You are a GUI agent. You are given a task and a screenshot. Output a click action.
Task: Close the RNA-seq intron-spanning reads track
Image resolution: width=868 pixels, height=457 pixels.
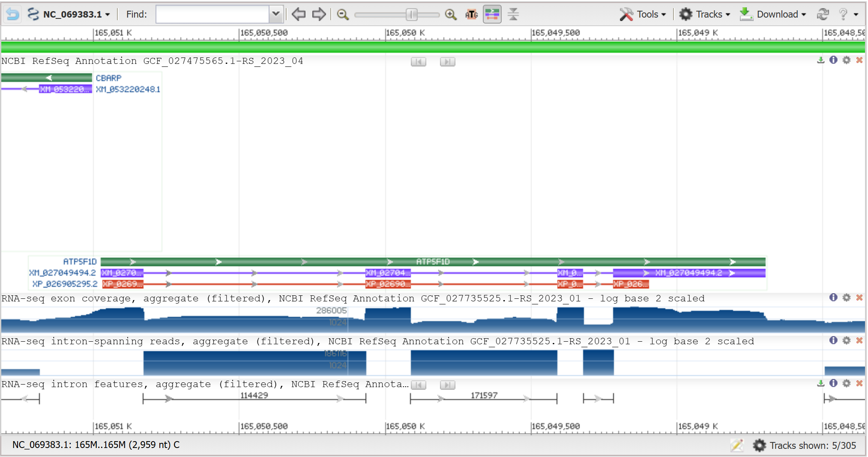point(859,340)
